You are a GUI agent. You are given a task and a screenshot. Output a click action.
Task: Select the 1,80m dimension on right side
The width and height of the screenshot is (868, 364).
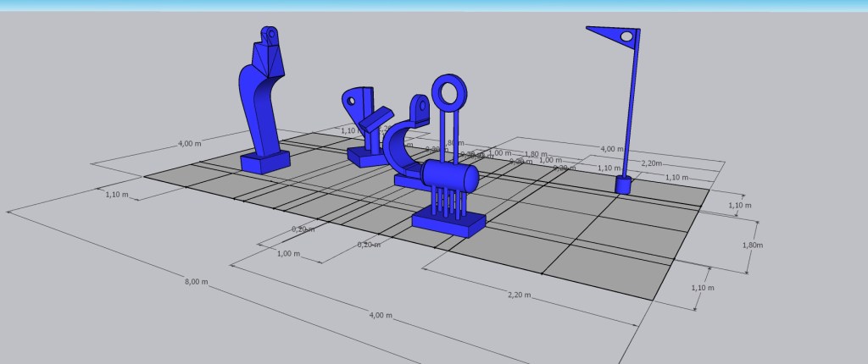pos(752,245)
